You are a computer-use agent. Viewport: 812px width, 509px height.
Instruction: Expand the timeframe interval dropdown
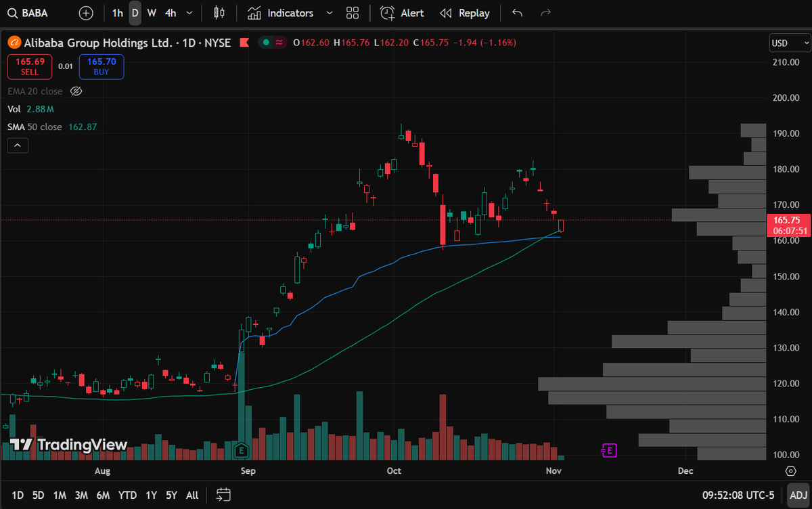point(189,13)
